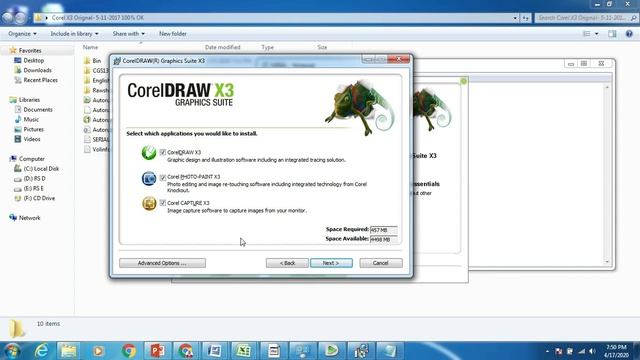
Task: Open the change view options dropdown arrow
Action: point(596,34)
